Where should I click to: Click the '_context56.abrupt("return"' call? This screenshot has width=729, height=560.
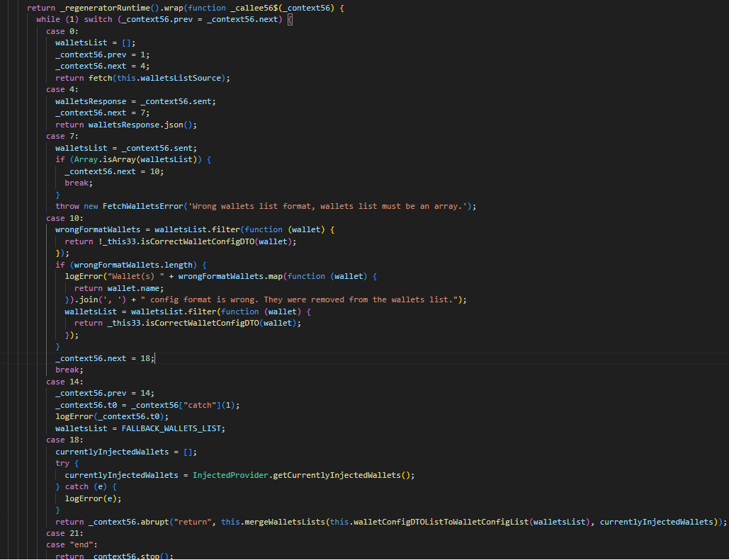(149, 522)
